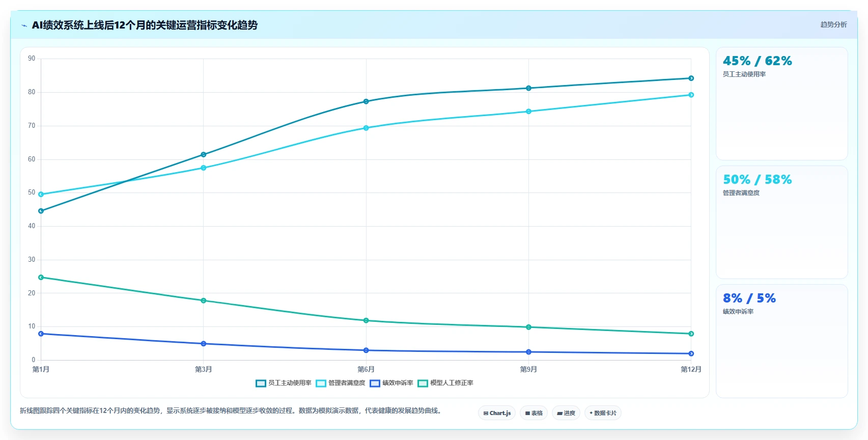Click 模型人工修正率 data point at 第1月
868x440 pixels.
point(41,278)
